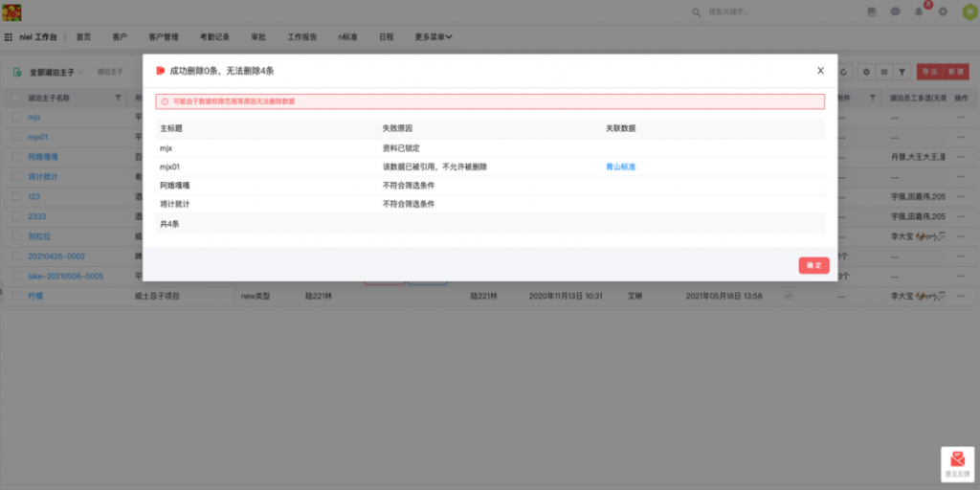Select the checkbox for row 柠檬
Image resolution: width=980 pixels, height=490 pixels.
tap(16, 297)
